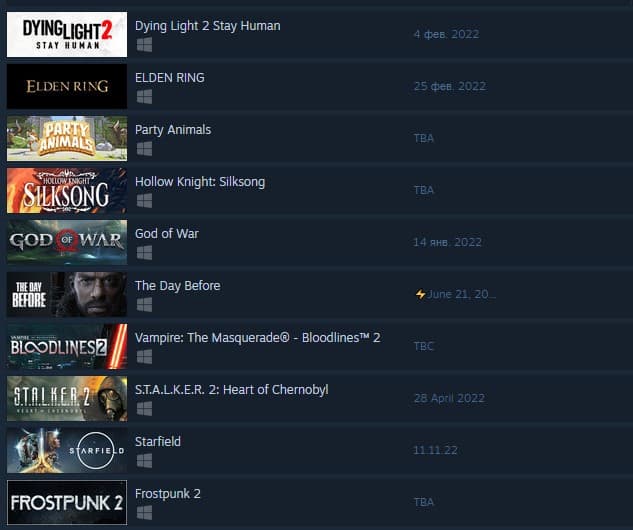Open the Starfield game title

(x=158, y=442)
